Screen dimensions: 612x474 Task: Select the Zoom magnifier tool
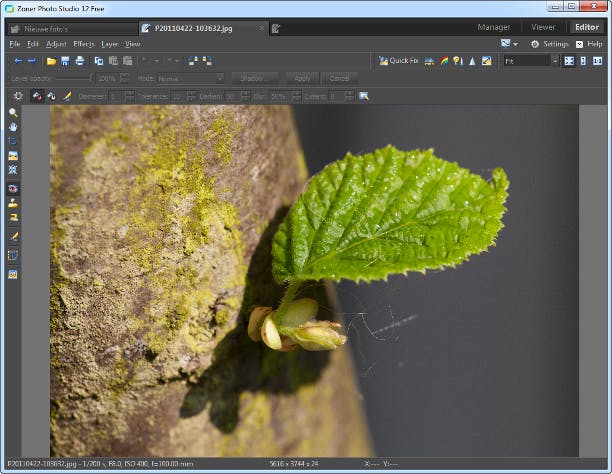coord(13,113)
